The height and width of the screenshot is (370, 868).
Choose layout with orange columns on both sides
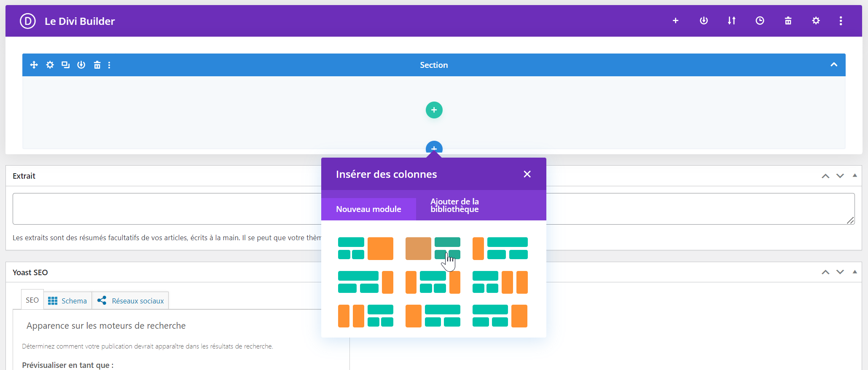click(433, 282)
